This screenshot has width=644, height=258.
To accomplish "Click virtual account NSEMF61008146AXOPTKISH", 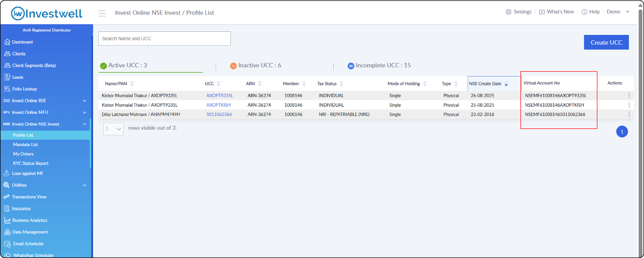I will click(x=554, y=105).
